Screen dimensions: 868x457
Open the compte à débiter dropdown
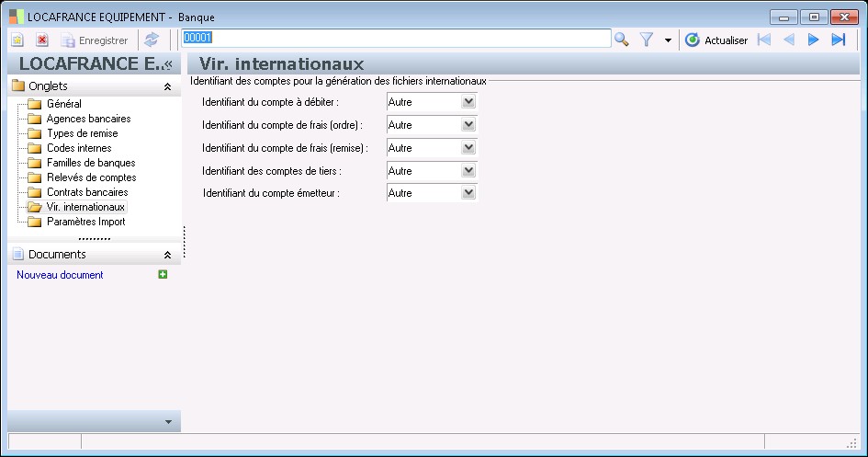tap(468, 102)
